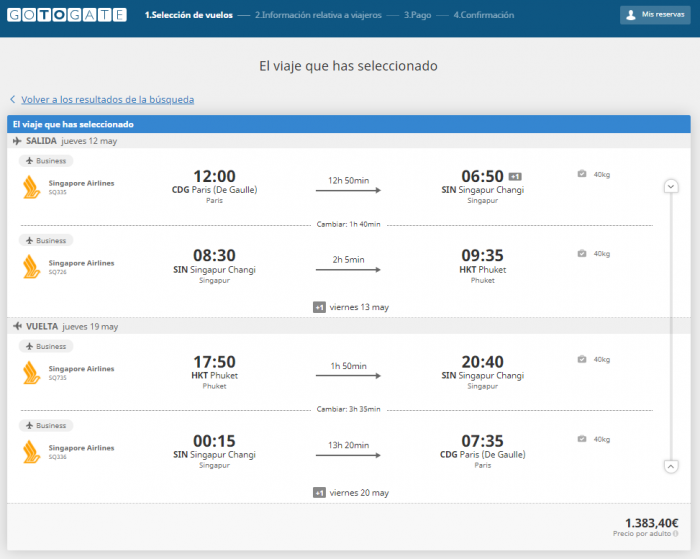Click arrival time 06:50

coord(482,176)
